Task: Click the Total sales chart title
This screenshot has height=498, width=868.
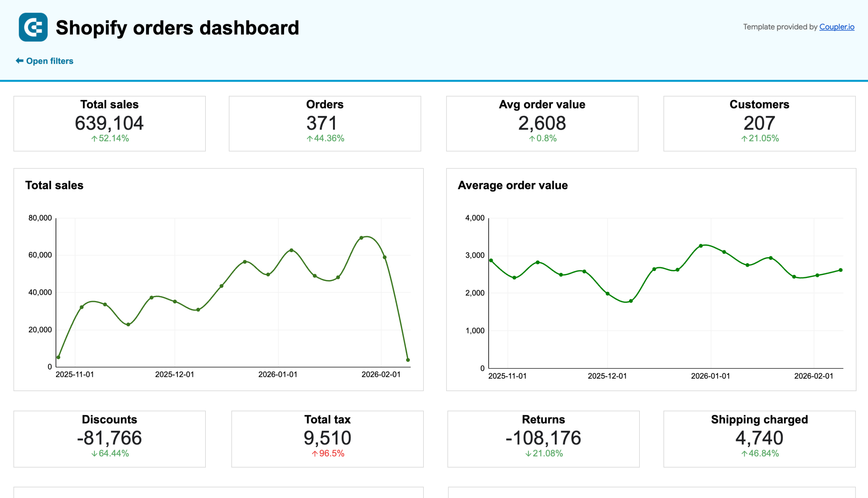Action: point(54,185)
